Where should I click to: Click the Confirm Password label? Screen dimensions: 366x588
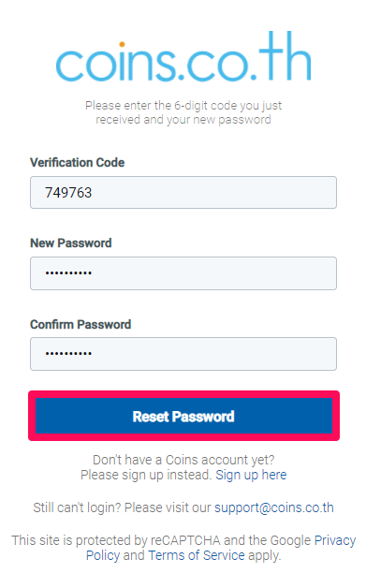pyautogui.click(x=81, y=324)
